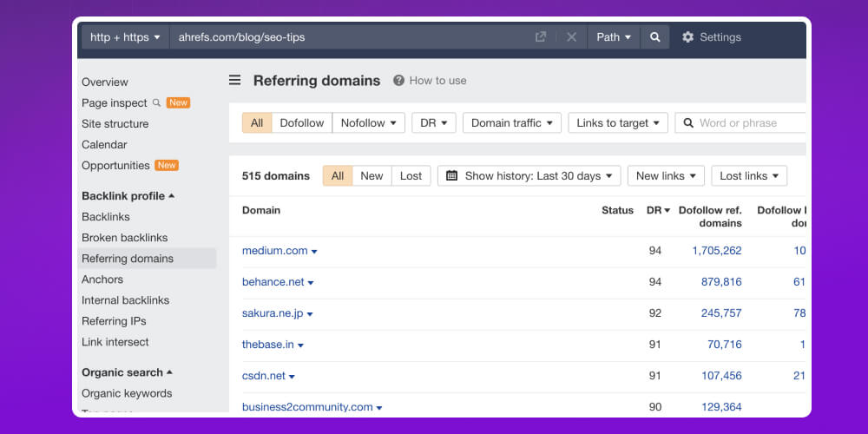The width and height of the screenshot is (868, 434).
Task: Open the medium.com domain link
Action: click(274, 251)
